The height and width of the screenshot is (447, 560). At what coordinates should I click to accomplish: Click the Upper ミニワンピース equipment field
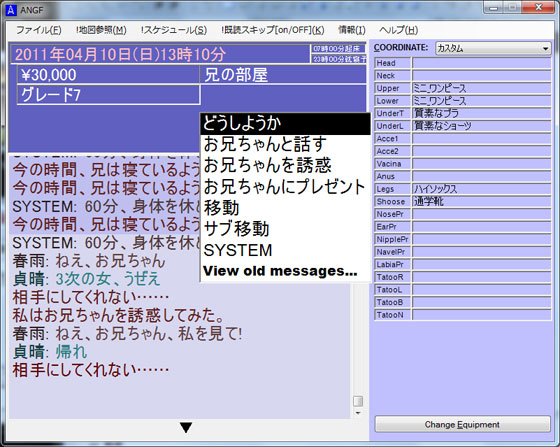(x=481, y=88)
